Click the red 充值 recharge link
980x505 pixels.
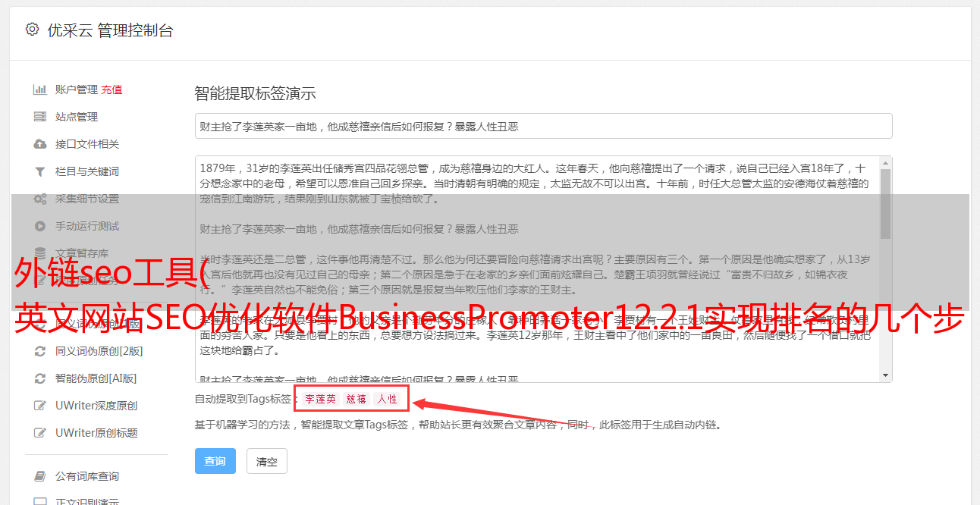pyautogui.click(x=112, y=89)
